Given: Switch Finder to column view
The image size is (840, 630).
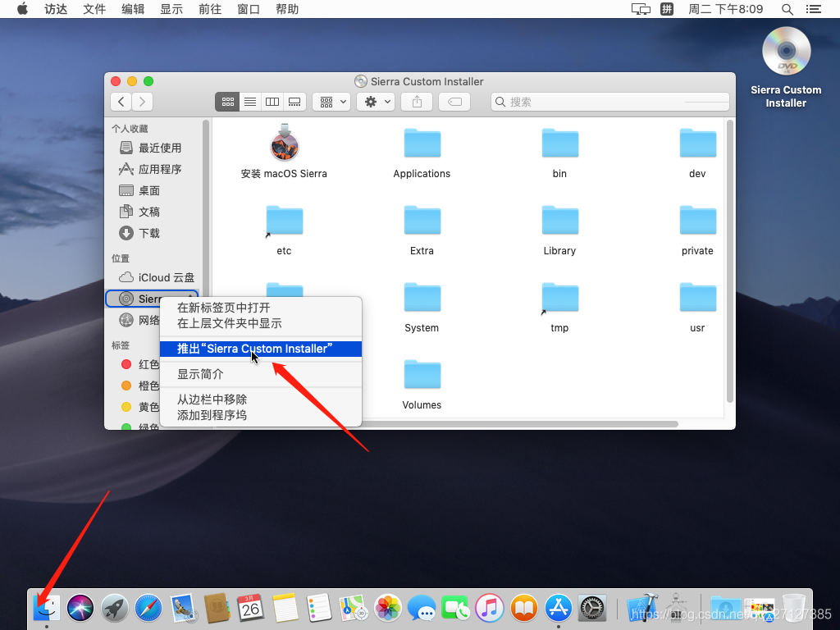Looking at the screenshot, I should point(272,102).
